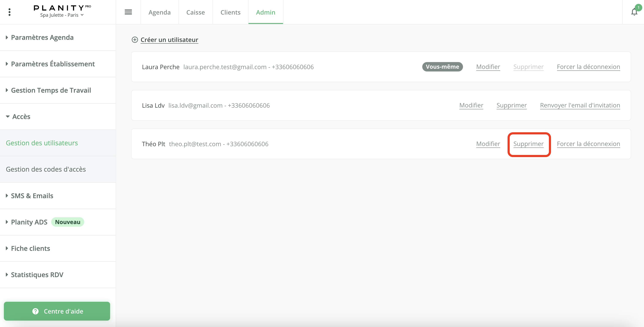The width and height of the screenshot is (644, 327).
Task: Resend invitation email to Lisa Ldv
Action: tap(580, 106)
